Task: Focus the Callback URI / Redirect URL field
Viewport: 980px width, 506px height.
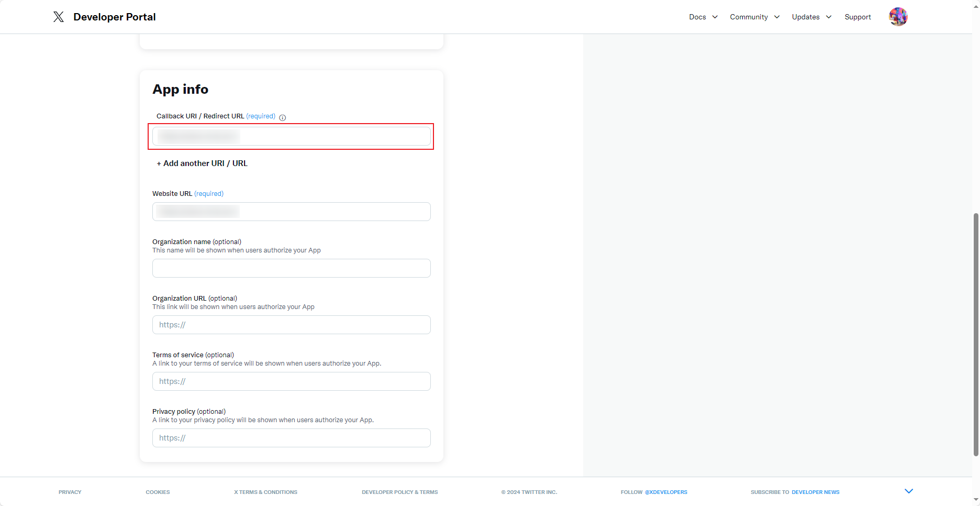Action: [x=292, y=136]
